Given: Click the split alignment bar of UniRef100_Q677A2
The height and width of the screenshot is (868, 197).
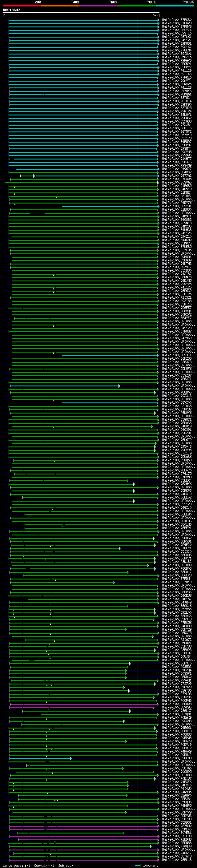Looking at the screenshot, I should [x=90, y=176].
